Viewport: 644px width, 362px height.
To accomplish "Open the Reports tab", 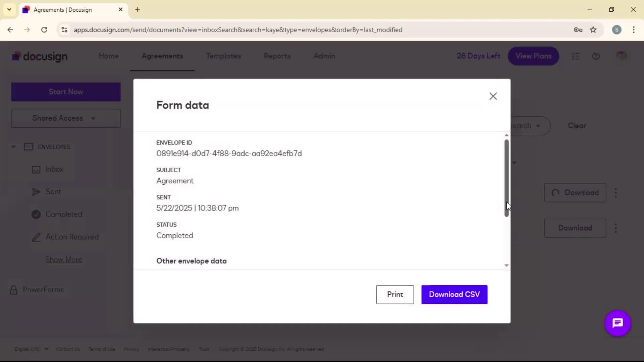I will pyautogui.click(x=277, y=56).
